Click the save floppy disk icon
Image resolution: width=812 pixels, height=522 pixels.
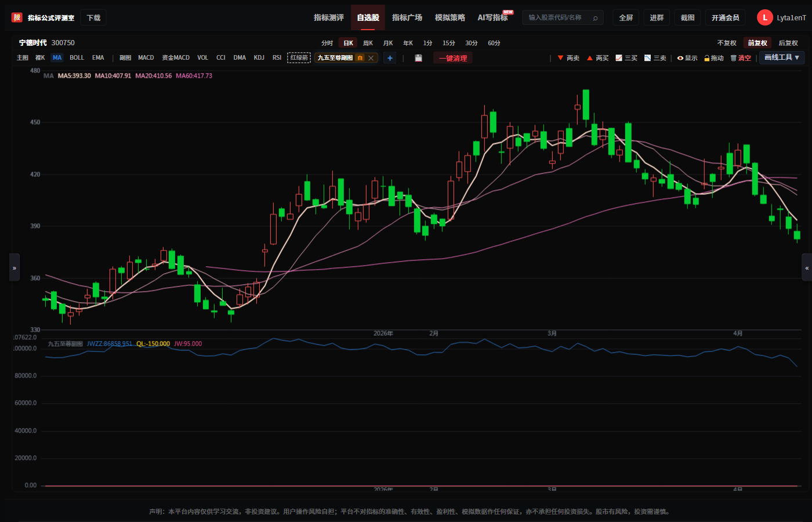click(418, 58)
